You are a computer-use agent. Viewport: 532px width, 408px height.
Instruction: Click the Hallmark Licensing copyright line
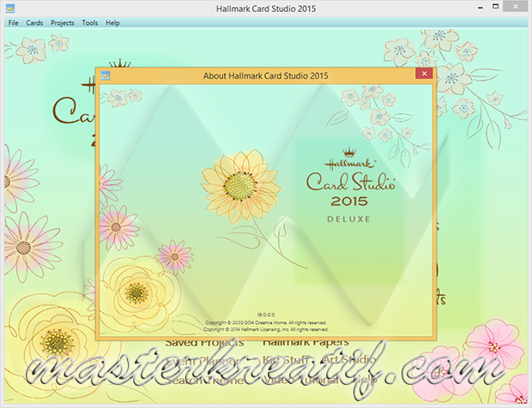(266, 329)
